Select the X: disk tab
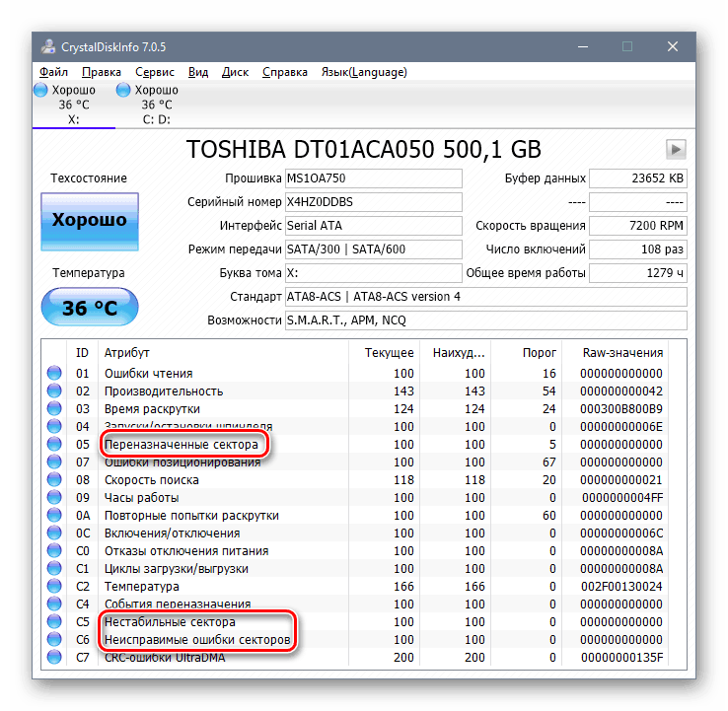This screenshot has height=711, width=728. [73, 105]
